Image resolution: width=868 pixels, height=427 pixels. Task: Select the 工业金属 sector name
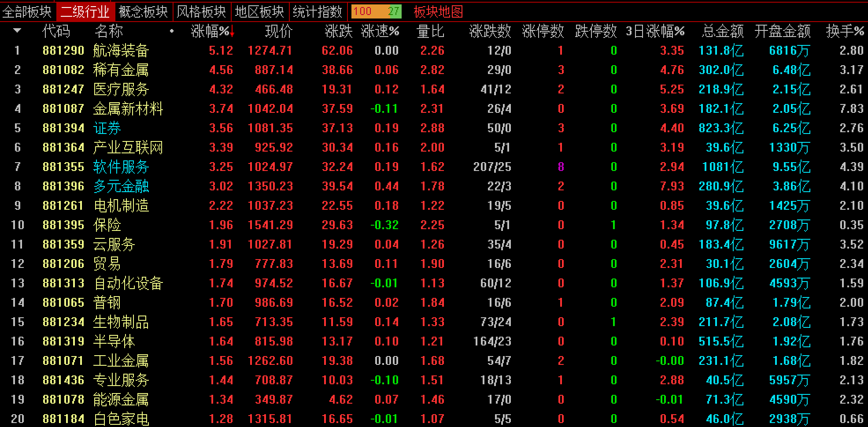[x=121, y=361]
